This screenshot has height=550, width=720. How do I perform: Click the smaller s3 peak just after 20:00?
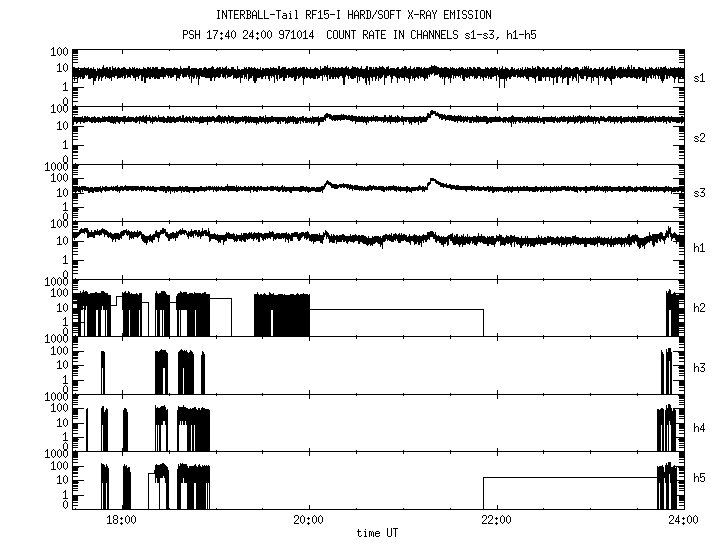328,183
